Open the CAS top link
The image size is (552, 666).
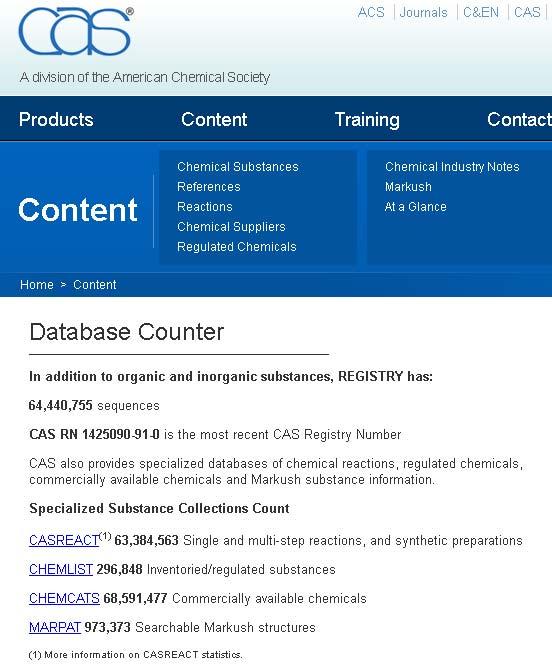(x=527, y=12)
